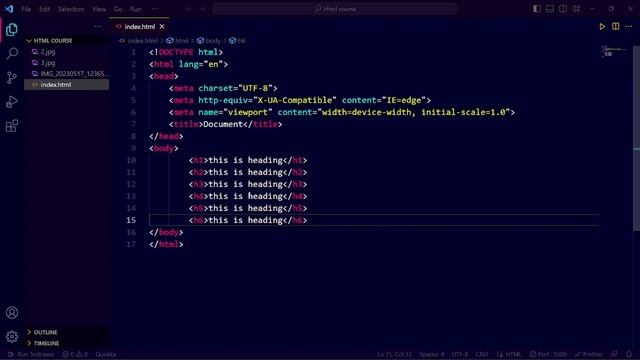Open the body breadcrumb dropdown

point(209,41)
